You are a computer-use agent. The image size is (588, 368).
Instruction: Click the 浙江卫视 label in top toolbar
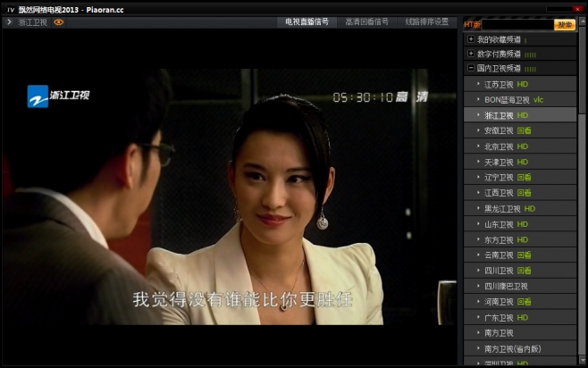point(33,22)
